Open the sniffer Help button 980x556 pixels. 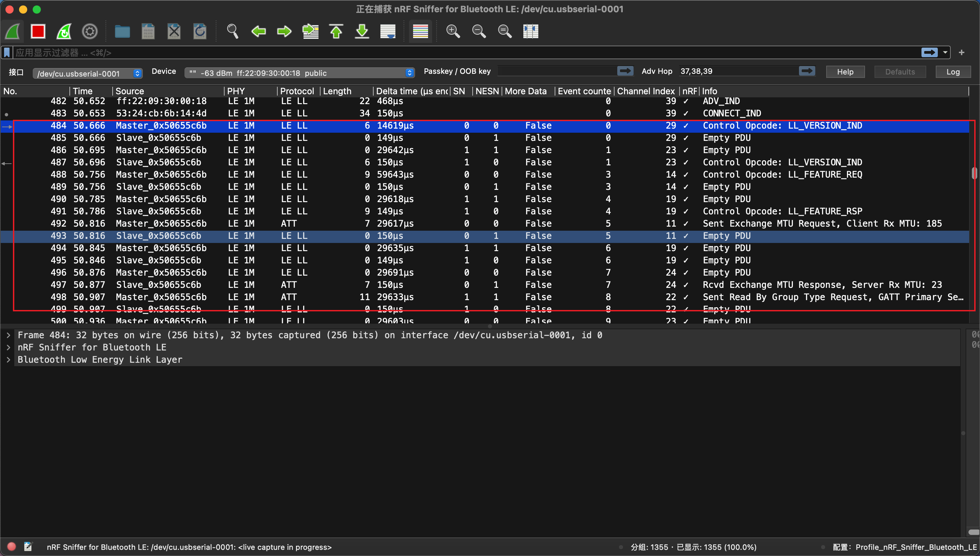tap(845, 72)
